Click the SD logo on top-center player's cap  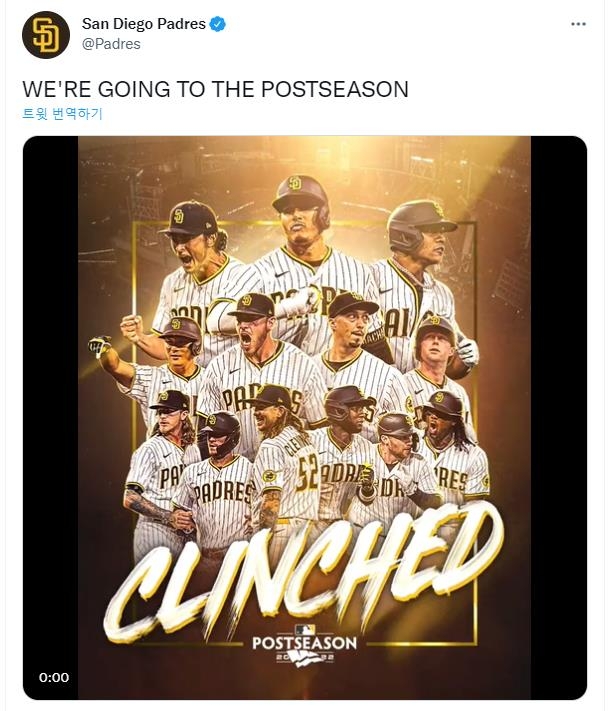pos(295,183)
